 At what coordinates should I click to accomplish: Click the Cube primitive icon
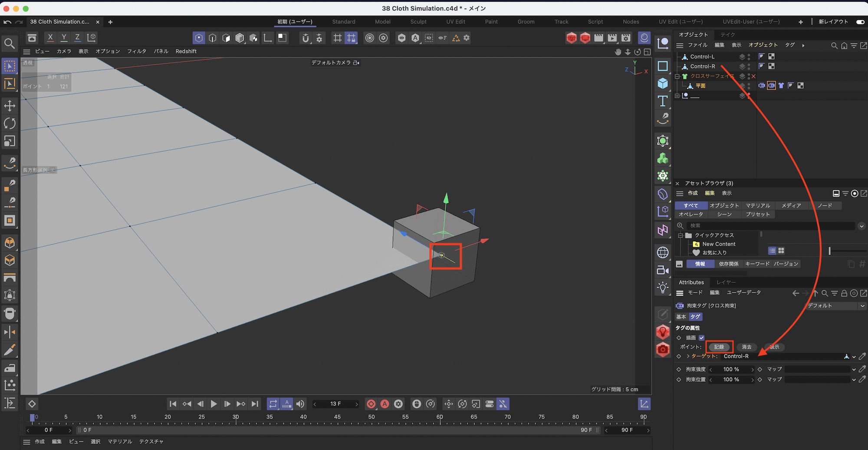(663, 83)
